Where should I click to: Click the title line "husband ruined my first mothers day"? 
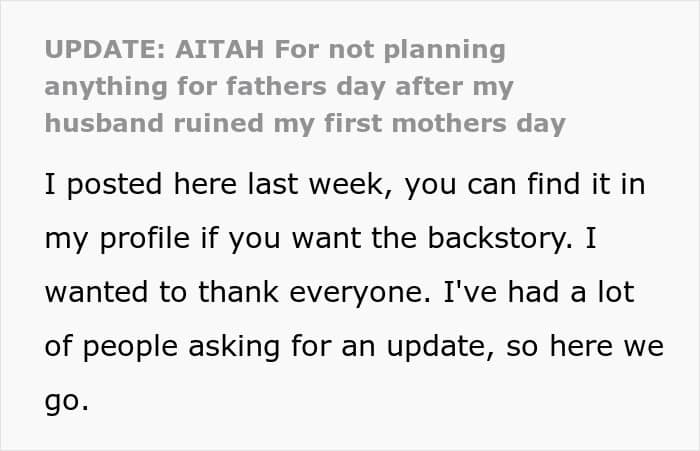coord(305,124)
